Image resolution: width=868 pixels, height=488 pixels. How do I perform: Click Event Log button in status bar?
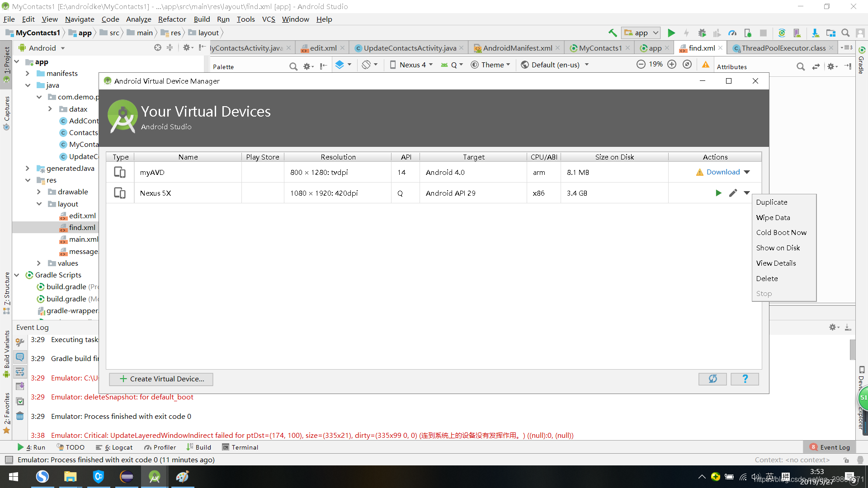pos(830,447)
